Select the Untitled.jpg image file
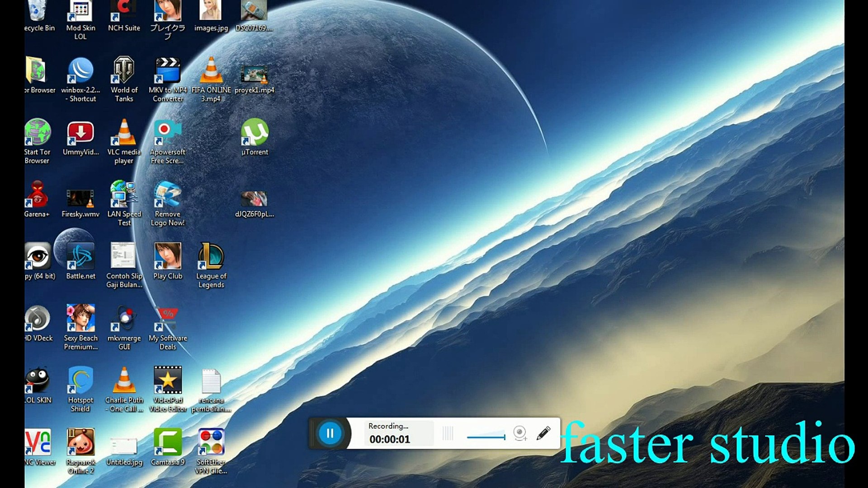Screen dimensions: 868x488 coord(124,446)
